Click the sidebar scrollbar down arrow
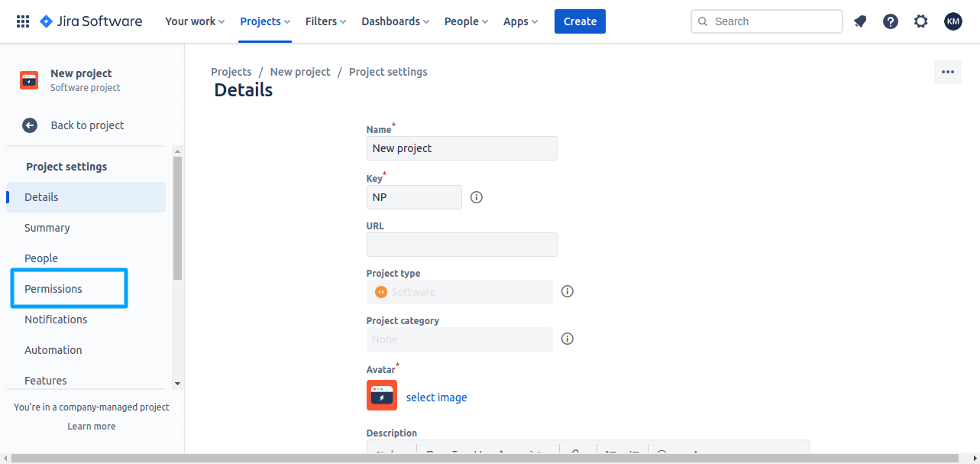This screenshot has height=464, width=980. pyautogui.click(x=177, y=383)
